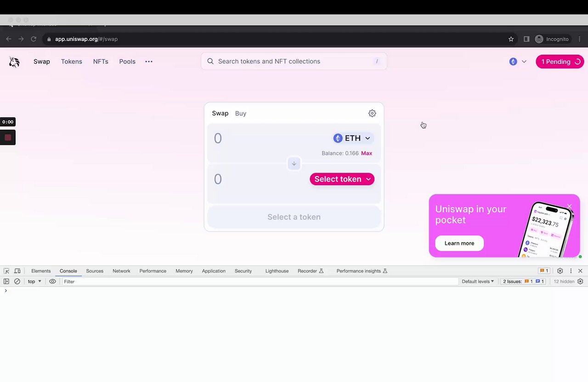588x382 pixels.
Task: Open the Performance tab
Action: point(153,271)
